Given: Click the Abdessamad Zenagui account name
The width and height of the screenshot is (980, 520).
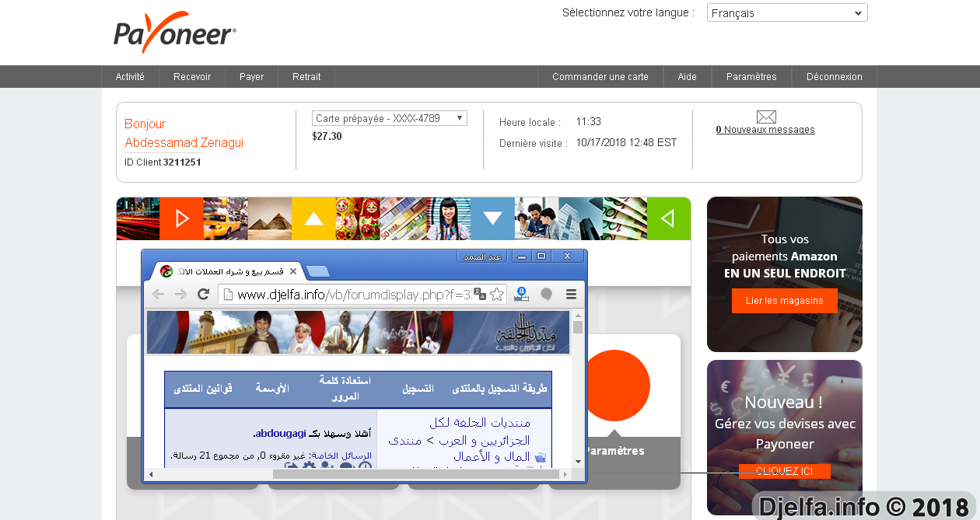Looking at the screenshot, I should pyautogui.click(x=184, y=143).
